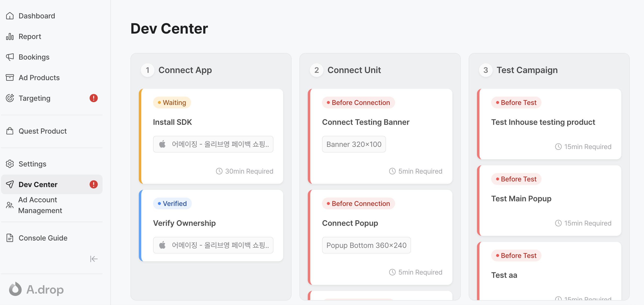Click the Dashboard home icon

[10, 16]
